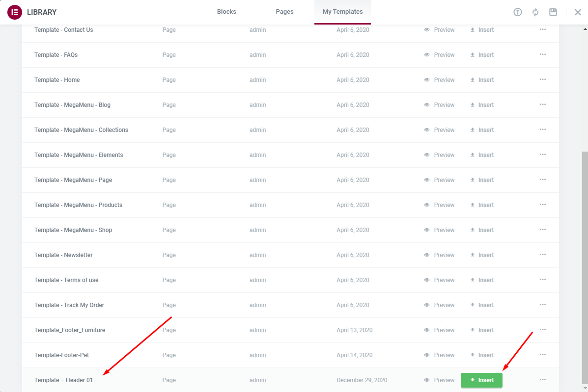The image size is (588, 392).
Task: Switch to the Pages tab
Action: pos(284,12)
